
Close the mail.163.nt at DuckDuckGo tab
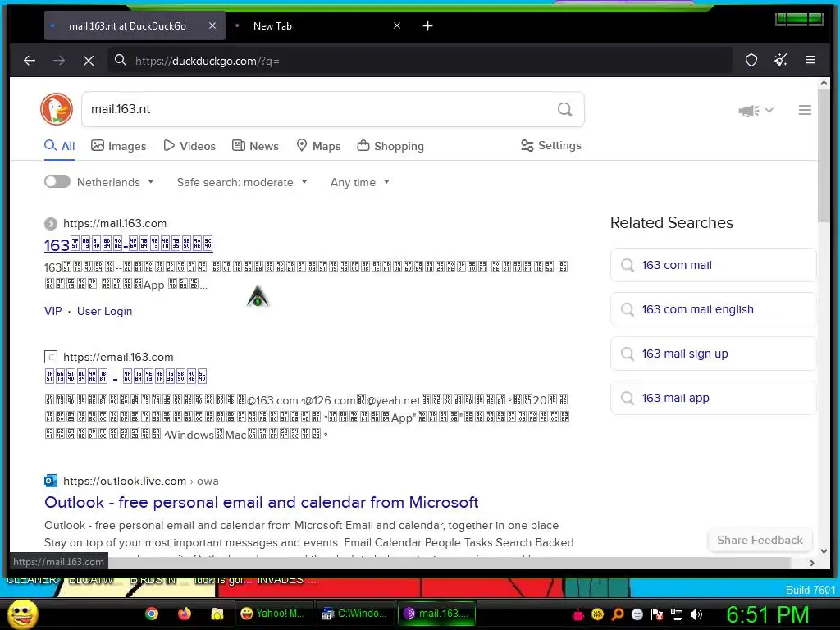[212, 25]
